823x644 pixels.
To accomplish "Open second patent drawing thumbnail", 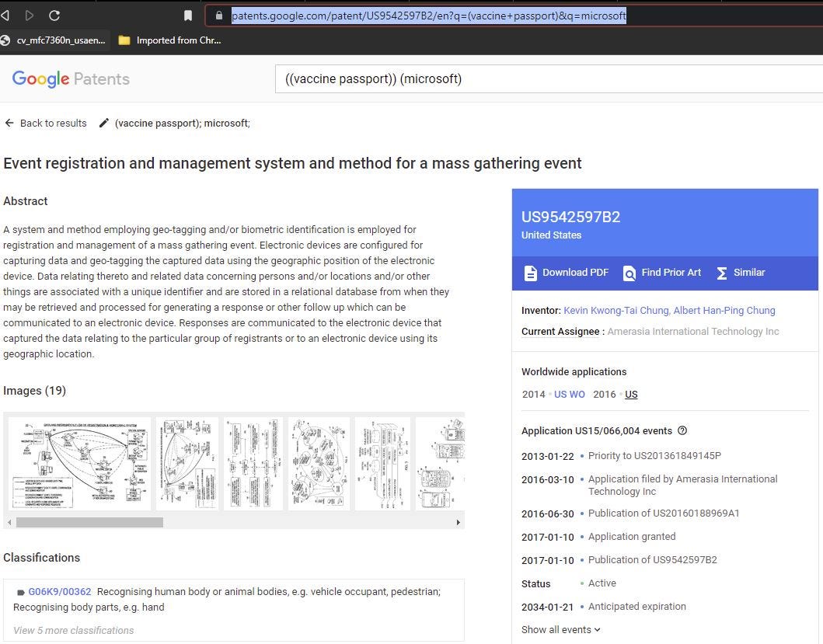I will click(187, 464).
